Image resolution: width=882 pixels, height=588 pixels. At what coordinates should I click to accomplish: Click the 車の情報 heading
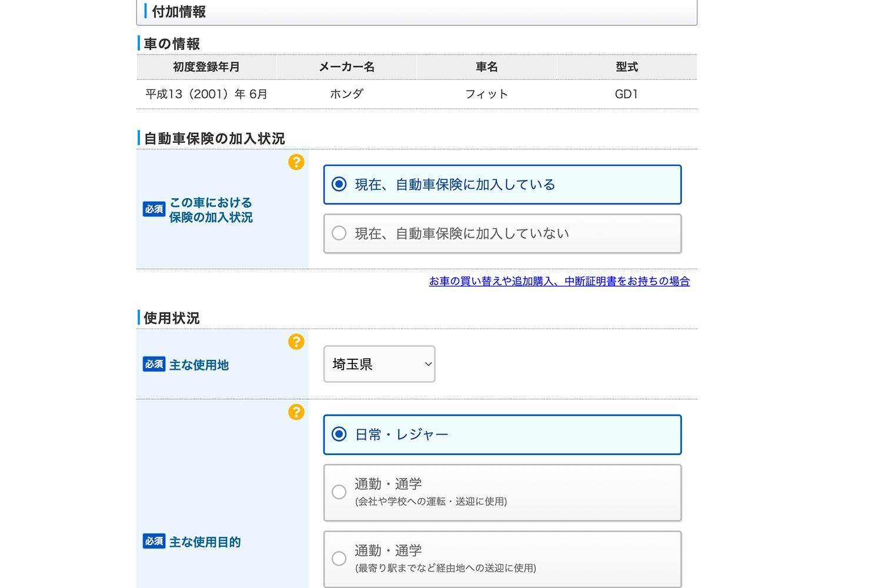pos(172,44)
